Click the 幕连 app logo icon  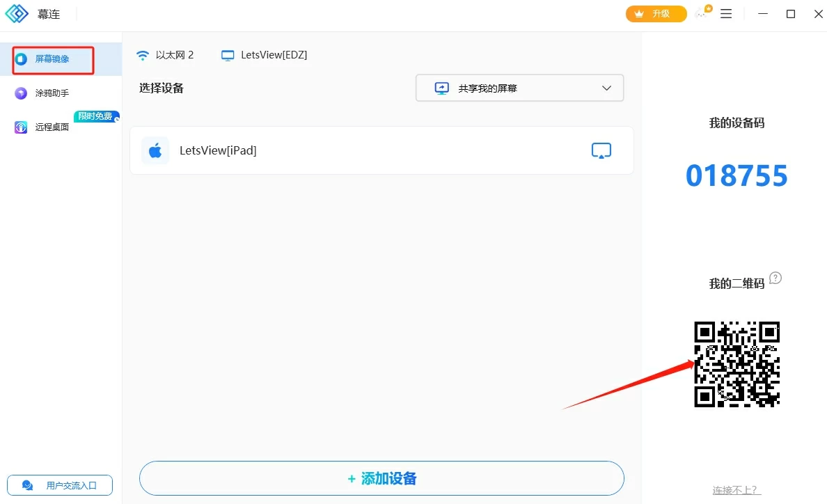(x=17, y=14)
